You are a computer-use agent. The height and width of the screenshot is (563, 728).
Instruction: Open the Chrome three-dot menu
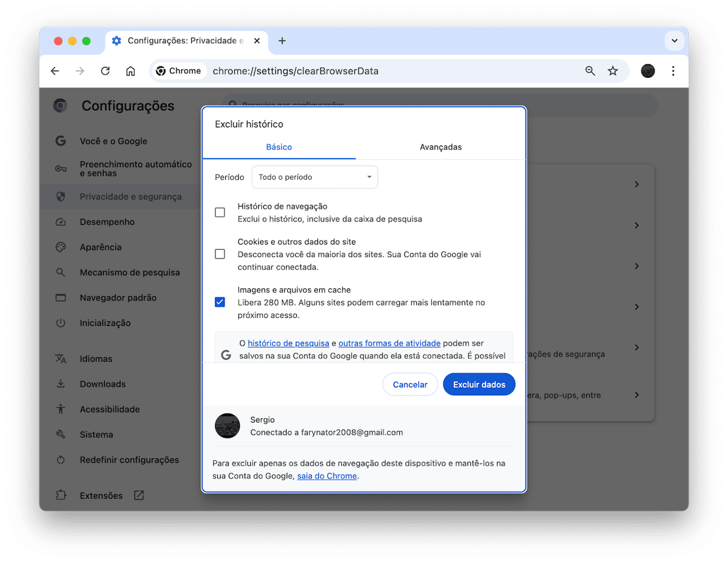coord(673,71)
